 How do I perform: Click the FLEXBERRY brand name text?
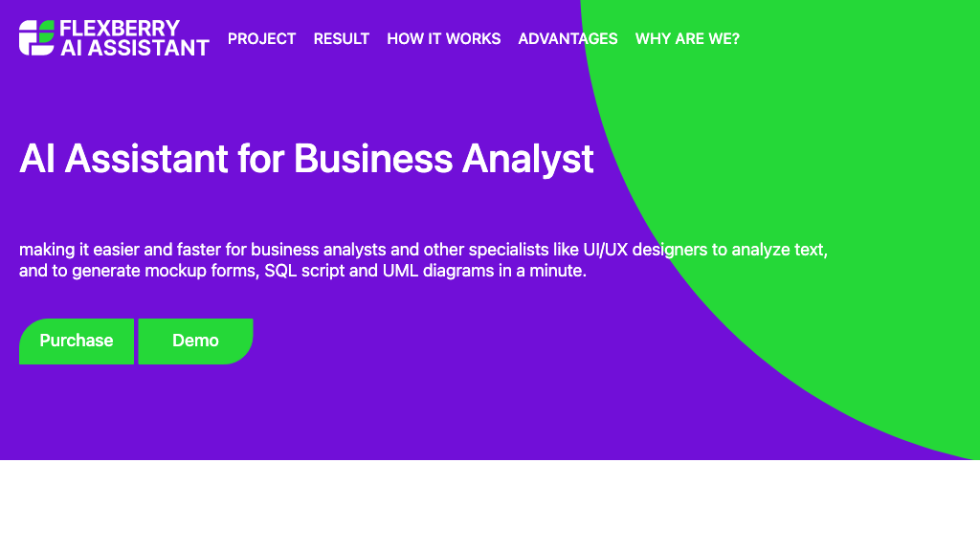[x=120, y=30]
